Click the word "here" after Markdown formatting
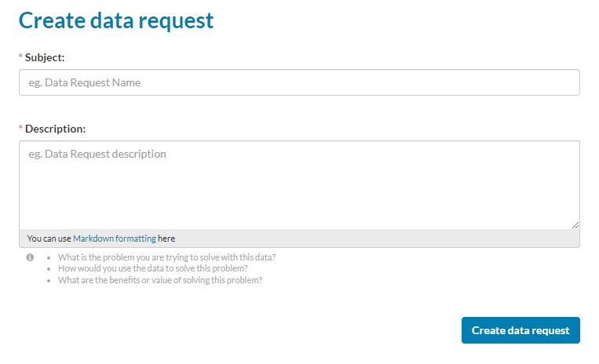This screenshot has height=364, width=599. point(166,238)
